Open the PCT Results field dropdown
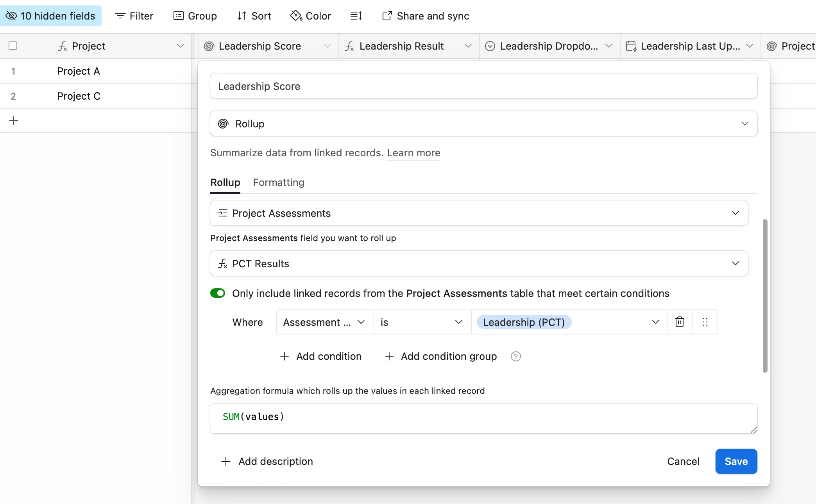The width and height of the screenshot is (816, 504). click(x=479, y=264)
